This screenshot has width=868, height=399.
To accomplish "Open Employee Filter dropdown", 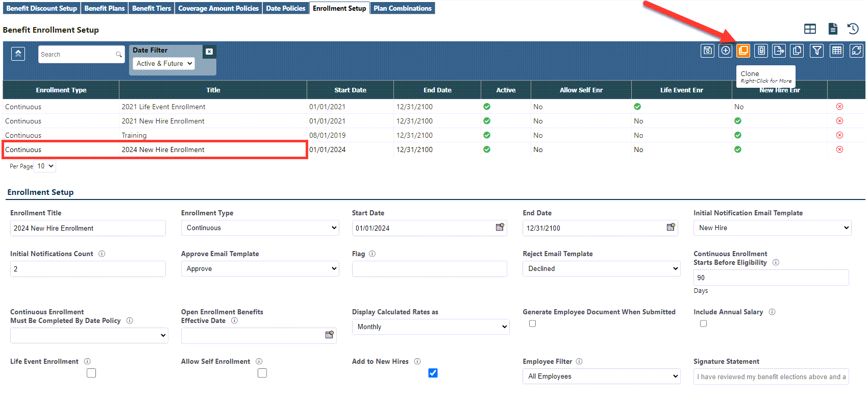I will click(601, 377).
